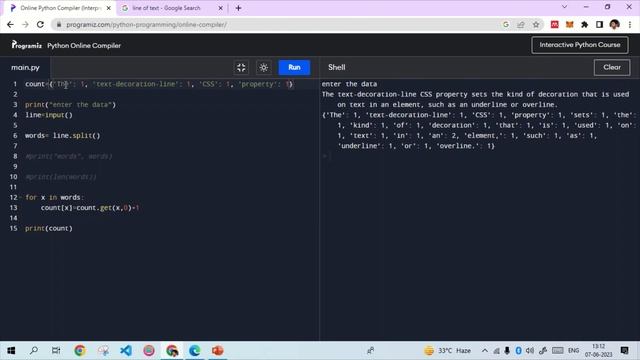This screenshot has height=360, width=640.
Task: Toggle the browser side panel
Action: [599, 24]
